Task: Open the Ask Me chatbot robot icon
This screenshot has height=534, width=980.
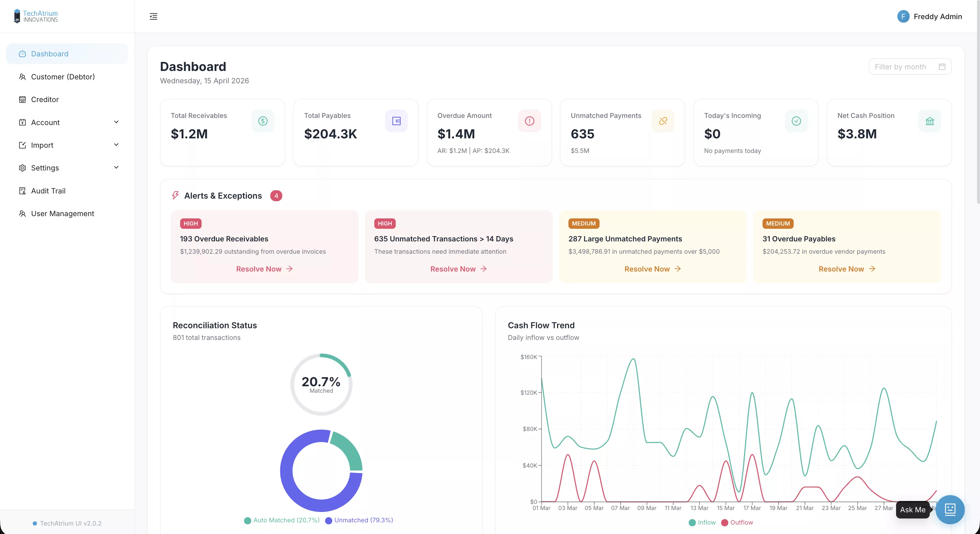Action: [x=950, y=509]
